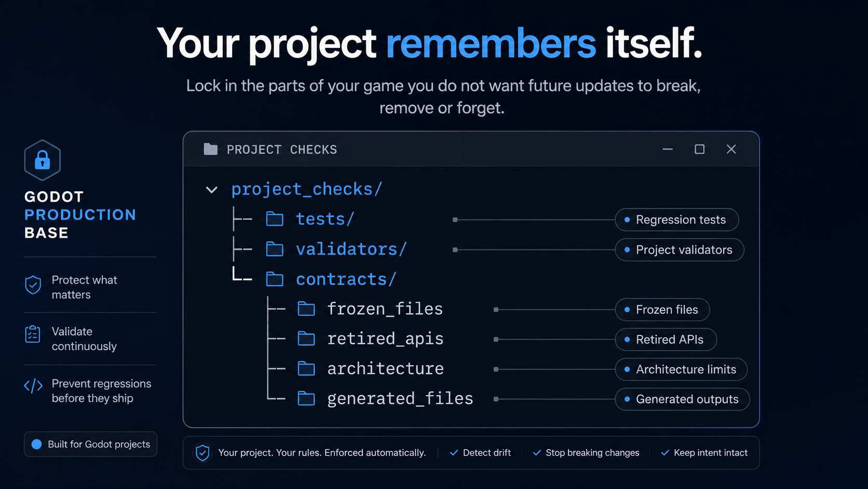868x489 pixels.
Task: Toggle the Keep intent intact checkmark
Action: (665, 453)
